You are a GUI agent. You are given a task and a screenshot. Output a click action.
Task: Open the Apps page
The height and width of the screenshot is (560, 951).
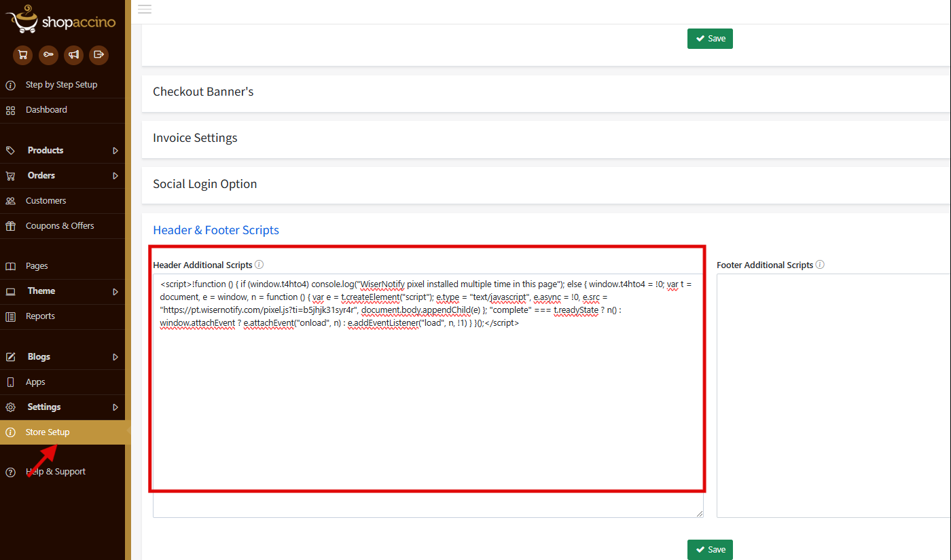tap(62, 382)
